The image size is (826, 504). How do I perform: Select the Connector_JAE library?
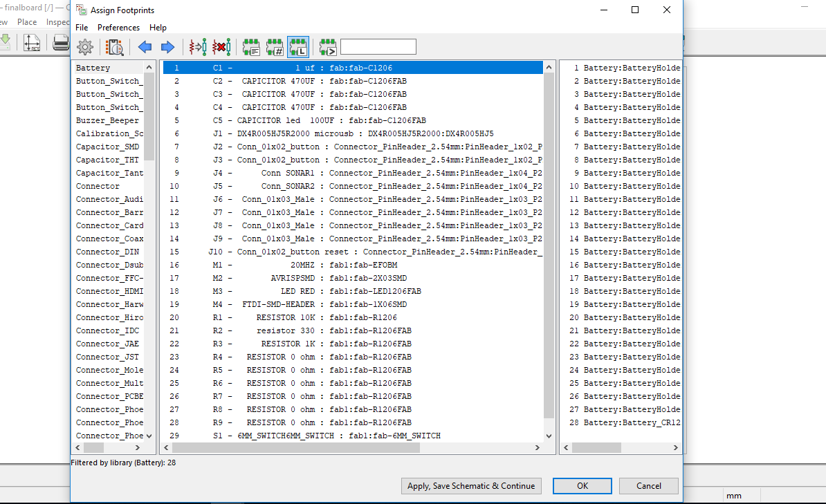pos(109,344)
